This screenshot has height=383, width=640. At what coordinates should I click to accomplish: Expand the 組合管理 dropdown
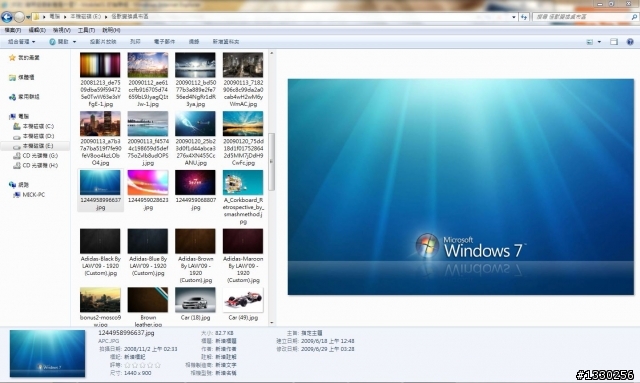point(22,42)
